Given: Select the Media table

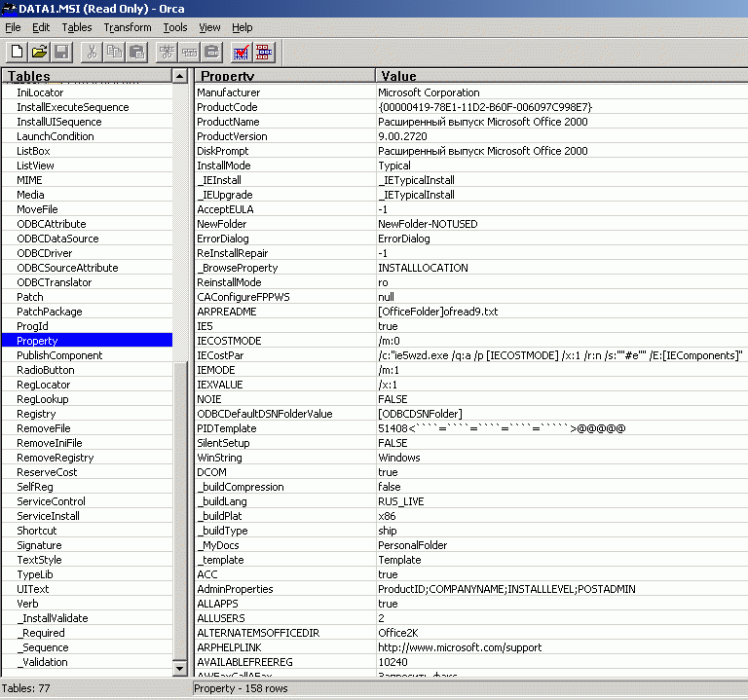Looking at the screenshot, I should coord(30,195).
